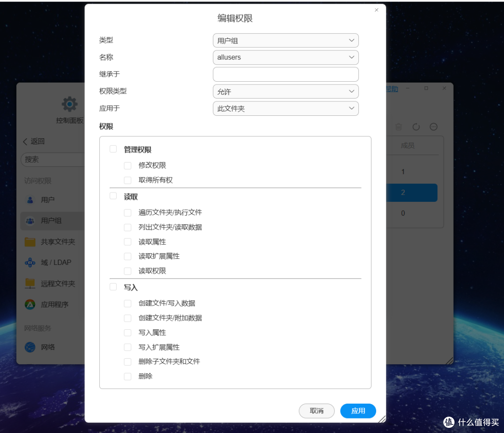Select 用户 in Control Panel sidebar
Screen dimensions: 504x433
pos(48,200)
